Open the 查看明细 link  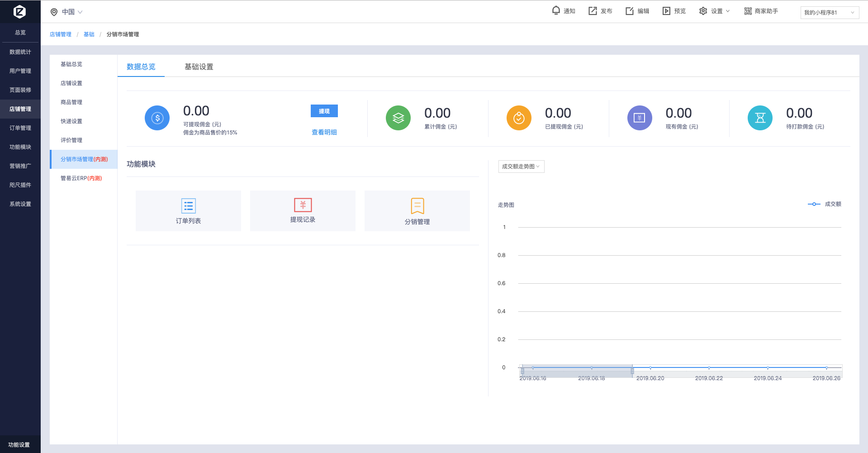pos(324,132)
